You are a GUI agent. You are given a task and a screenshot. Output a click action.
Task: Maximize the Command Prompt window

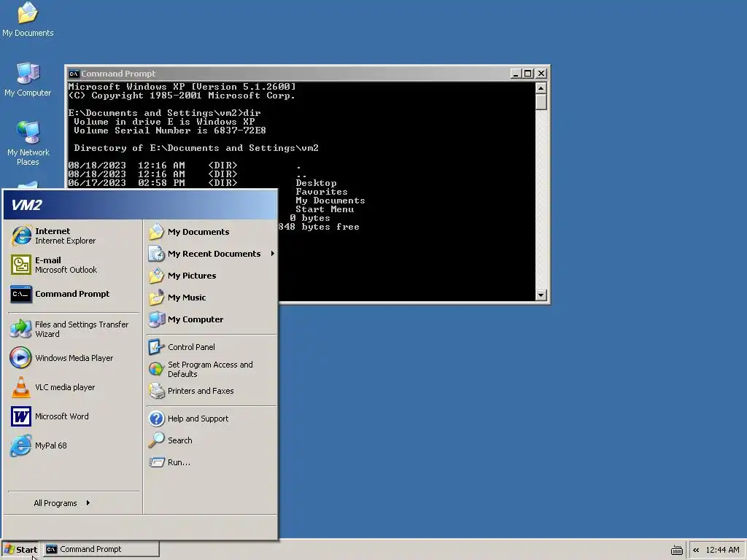[x=528, y=74]
